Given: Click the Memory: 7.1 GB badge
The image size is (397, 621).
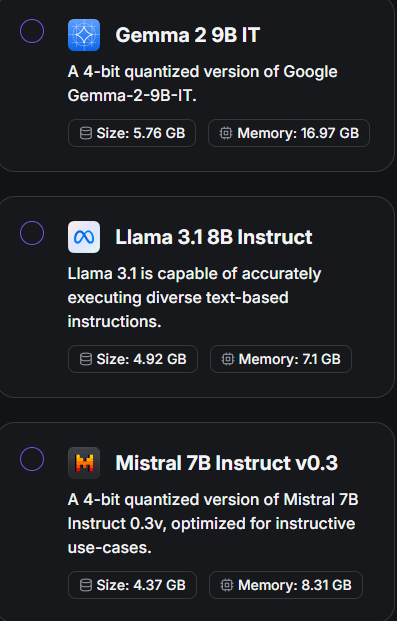Looking at the screenshot, I should tap(281, 359).
